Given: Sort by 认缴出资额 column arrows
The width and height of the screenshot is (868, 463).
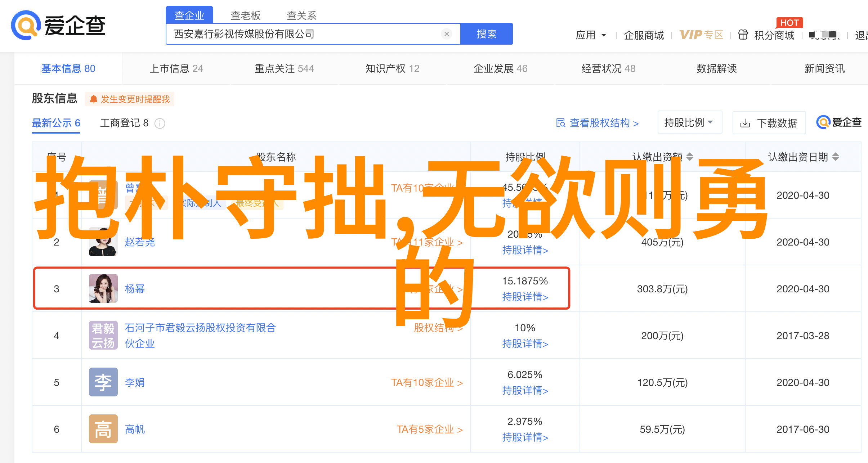Looking at the screenshot, I should pos(689,157).
